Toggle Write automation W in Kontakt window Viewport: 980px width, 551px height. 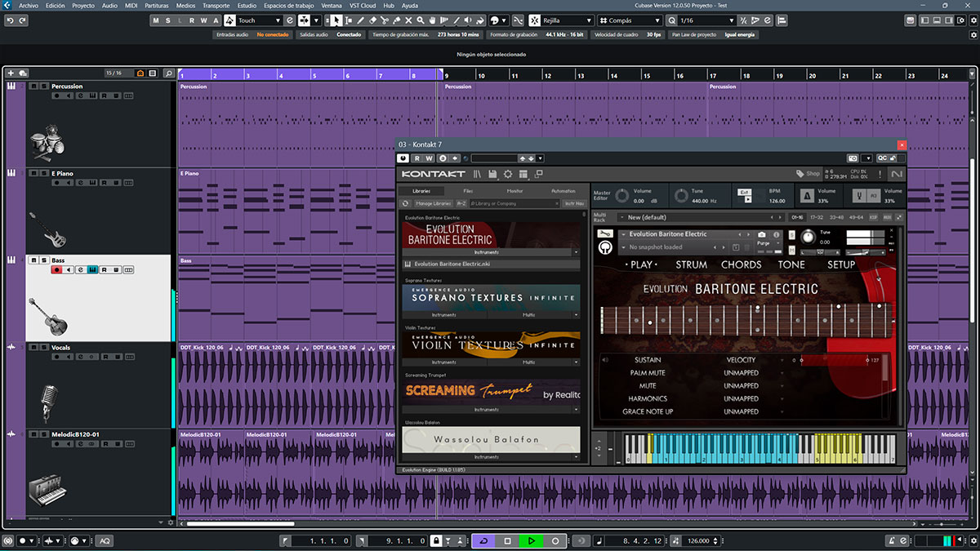pos(429,158)
